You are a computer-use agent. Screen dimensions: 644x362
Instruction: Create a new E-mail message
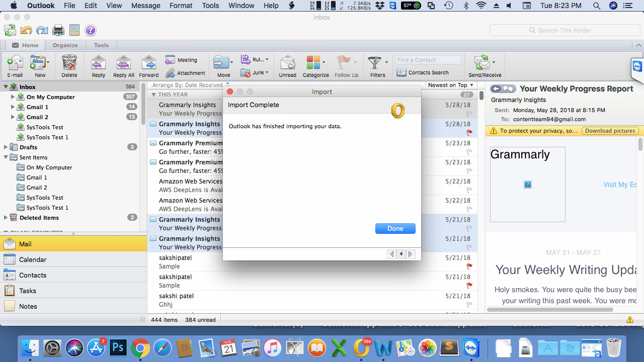[15, 66]
